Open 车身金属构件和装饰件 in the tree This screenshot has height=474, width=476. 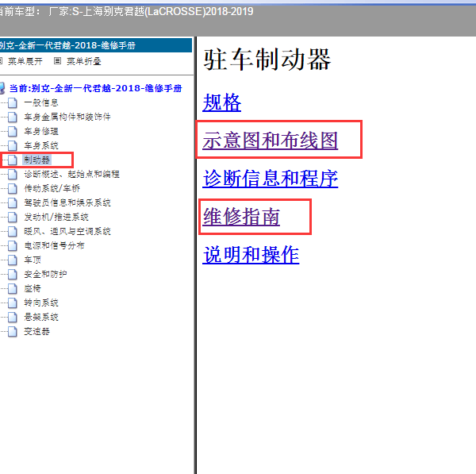point(67,117)
